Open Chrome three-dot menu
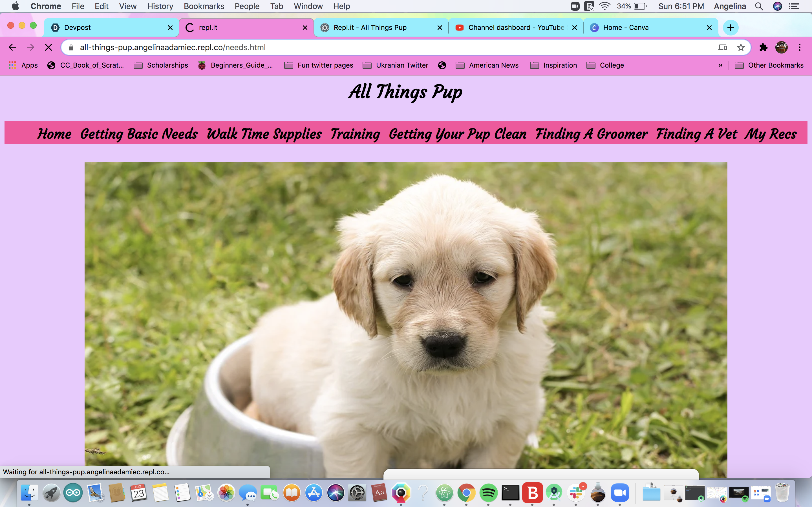Viewport: 812px width, 507px height. point(800,47)
